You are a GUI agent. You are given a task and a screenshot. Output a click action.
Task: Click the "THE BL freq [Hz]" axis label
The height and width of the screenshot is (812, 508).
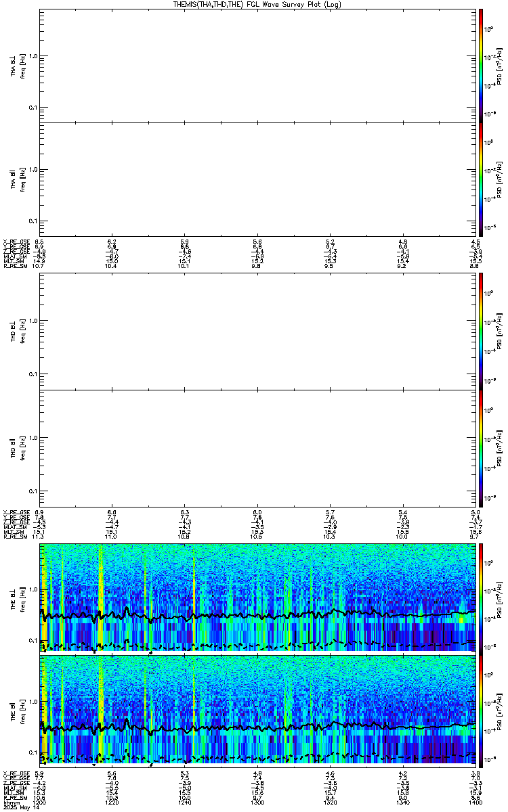pos(18,598)
